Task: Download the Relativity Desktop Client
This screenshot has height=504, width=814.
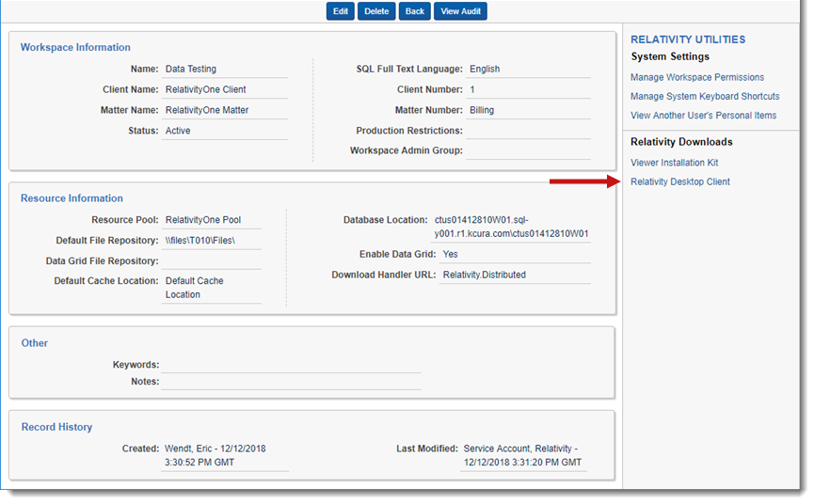Action: tap(679, 181)
